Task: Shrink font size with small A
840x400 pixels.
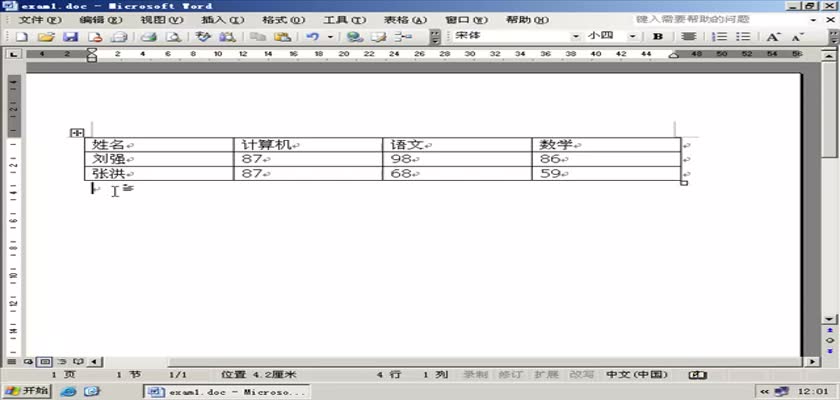Action: (x=798, y=36)
